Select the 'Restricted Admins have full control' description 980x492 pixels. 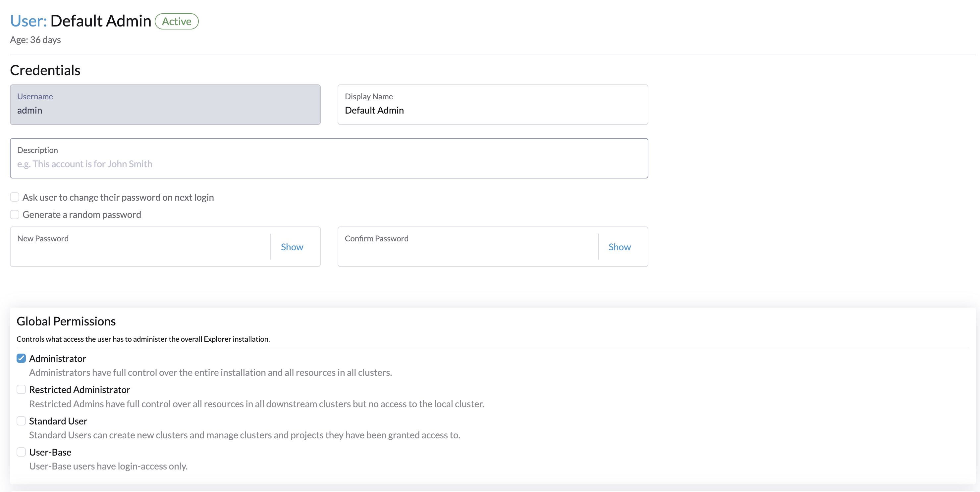tap(257, 404)
